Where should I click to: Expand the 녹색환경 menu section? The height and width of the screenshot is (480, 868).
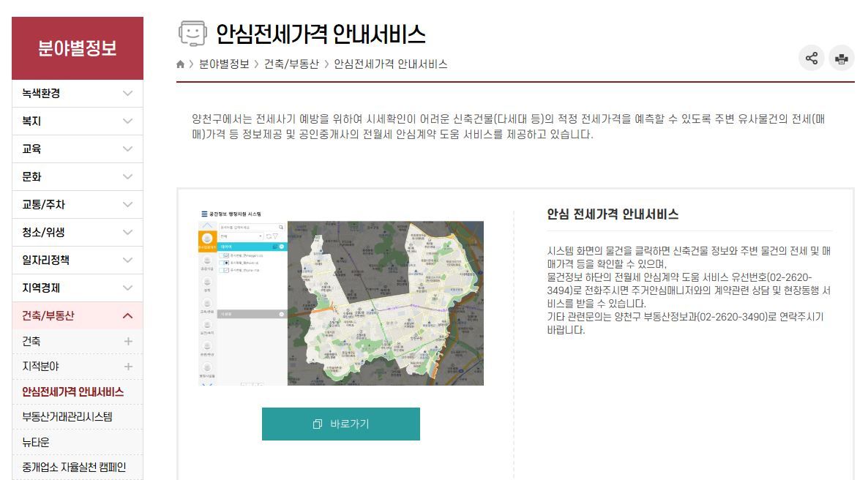[x=127, y=94]
